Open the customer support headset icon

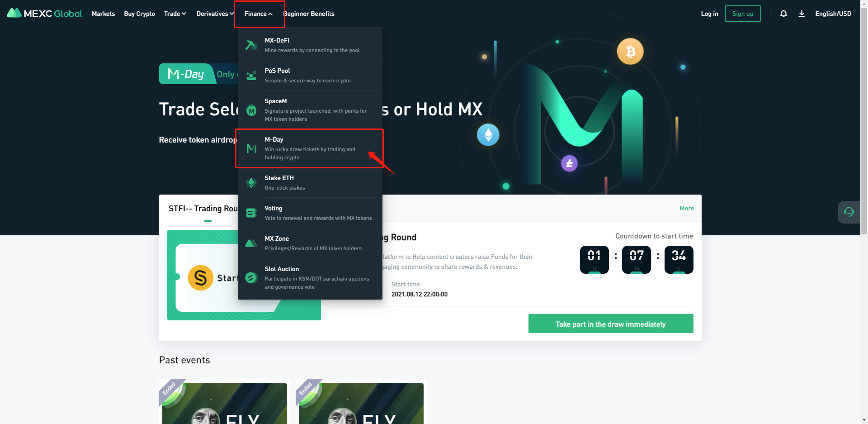coord(849,212)
